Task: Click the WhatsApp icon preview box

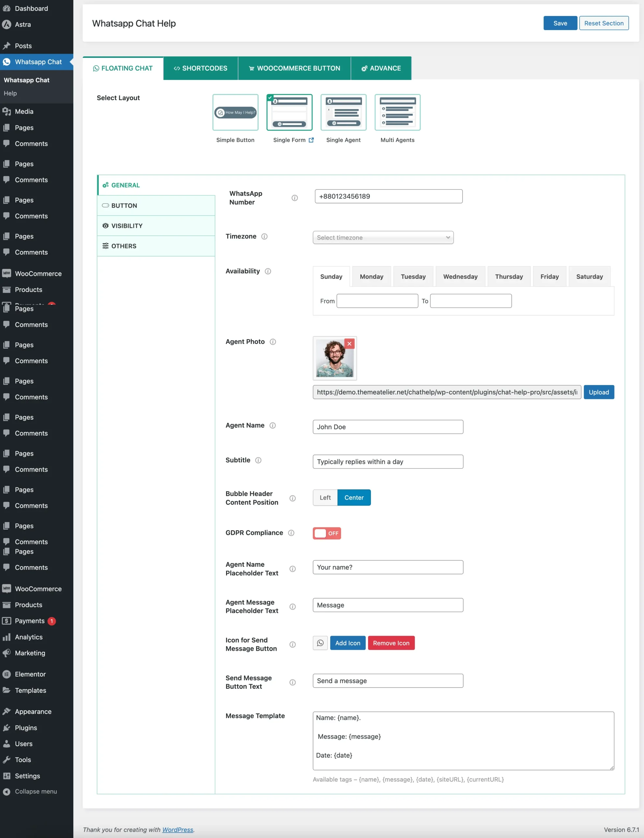Action: coord(320,643)
